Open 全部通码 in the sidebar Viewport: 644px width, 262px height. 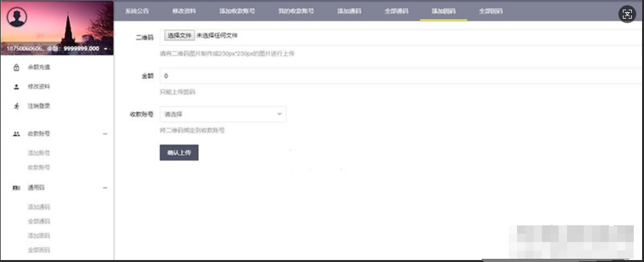tap(39, 222)
